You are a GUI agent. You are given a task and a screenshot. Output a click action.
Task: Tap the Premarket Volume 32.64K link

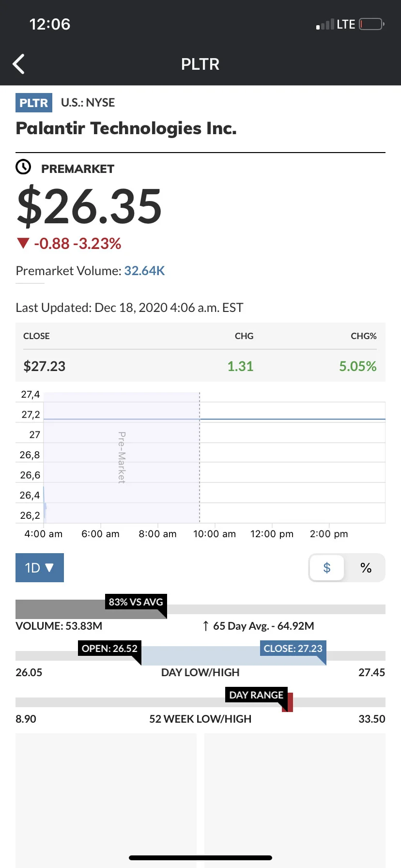(145, 270)
